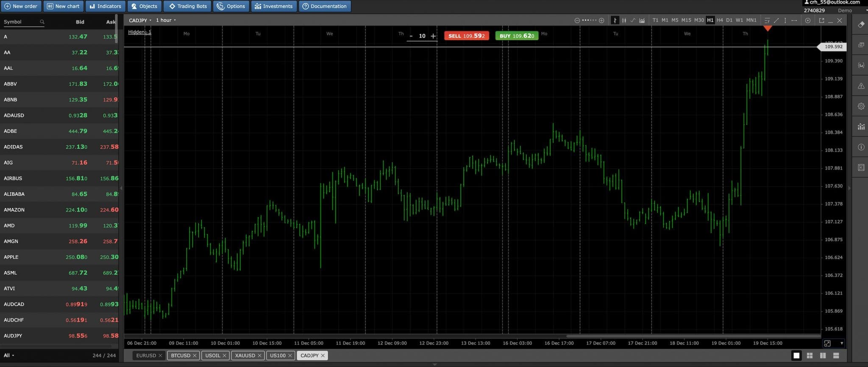868x367 pixels.
Task: Collapse the watchlist panel with left edge arrow
Action: pyautogui.click(x=121, y=188)
